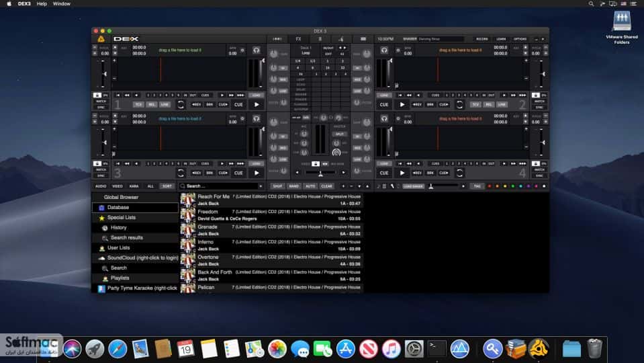Screen dimensions: 644x363
Task: Click Deck 1 loop cycle arrows icon
Action: tap(181, 104)
